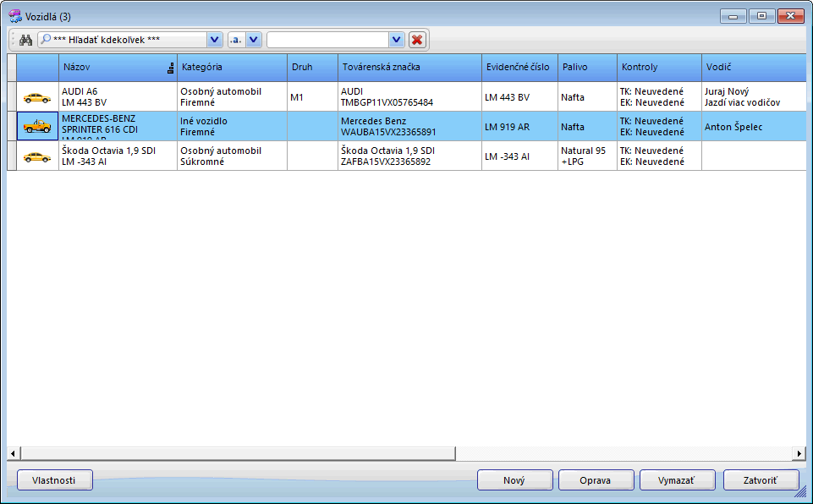Click VIN 'WAUBA15VX23365891' cell

pyautogui.click(x=409, y=127)
